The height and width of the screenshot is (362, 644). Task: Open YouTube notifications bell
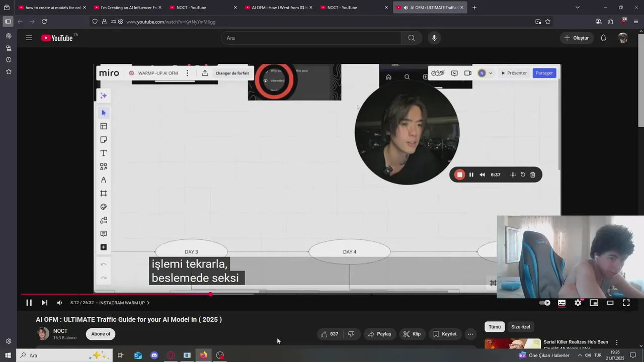(603, 38)
